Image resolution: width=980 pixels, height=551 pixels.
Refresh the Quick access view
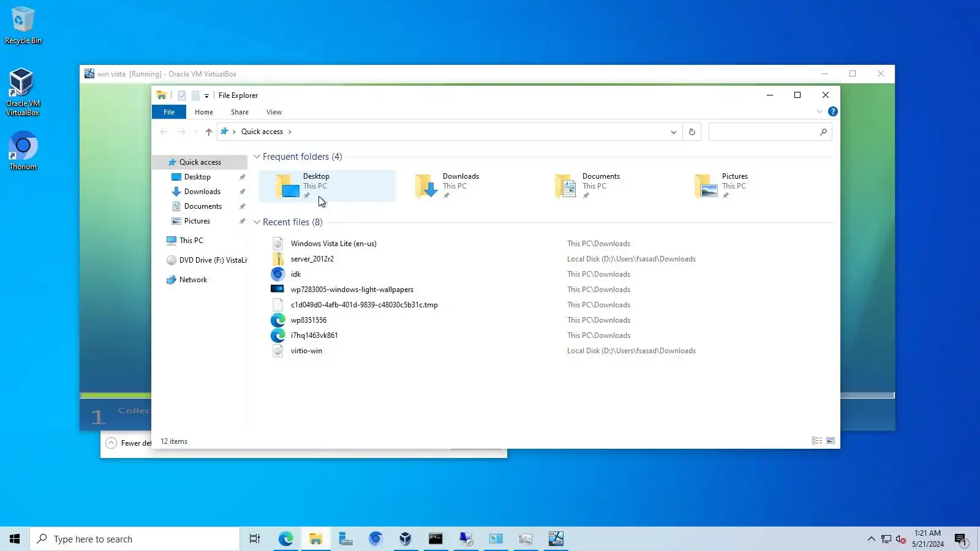692,132
